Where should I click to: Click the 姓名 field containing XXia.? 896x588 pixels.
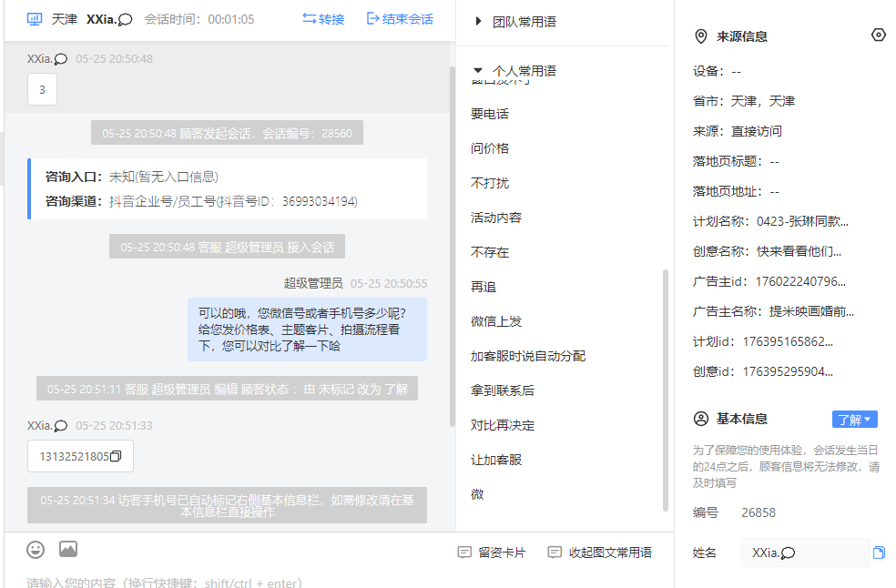(x=805, y=553)
